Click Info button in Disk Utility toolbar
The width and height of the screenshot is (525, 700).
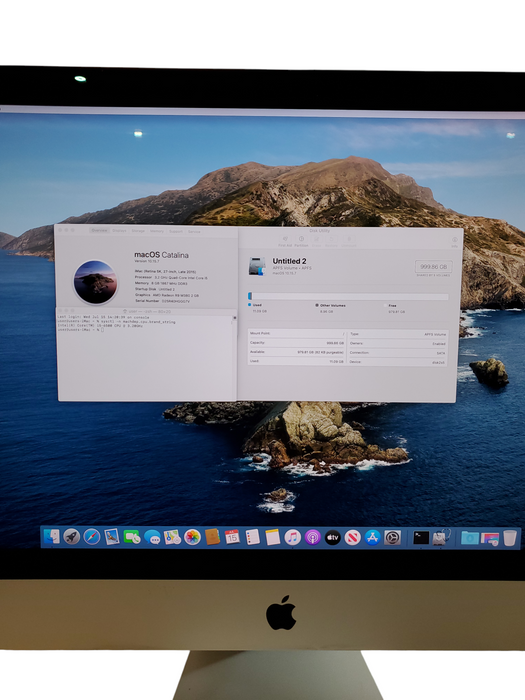[x=454, y=242]
